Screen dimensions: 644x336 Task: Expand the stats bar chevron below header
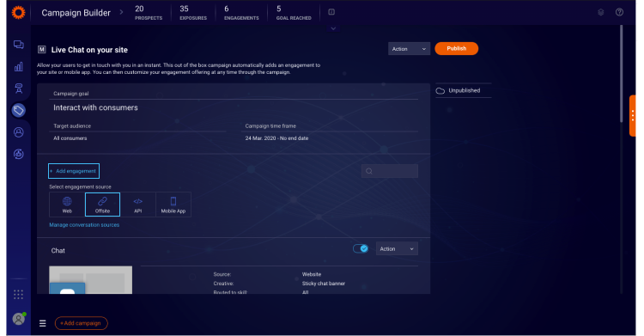coord(333,28)
